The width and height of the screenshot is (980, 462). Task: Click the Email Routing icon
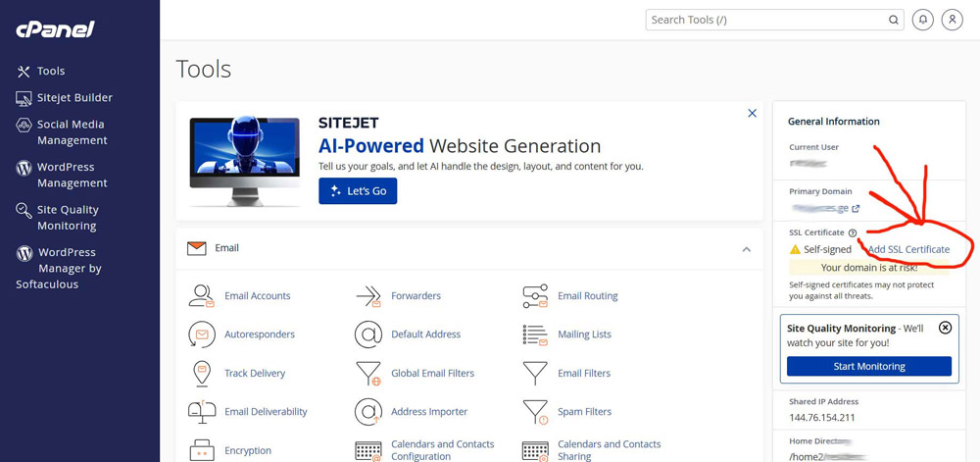[x=535, y=295]
